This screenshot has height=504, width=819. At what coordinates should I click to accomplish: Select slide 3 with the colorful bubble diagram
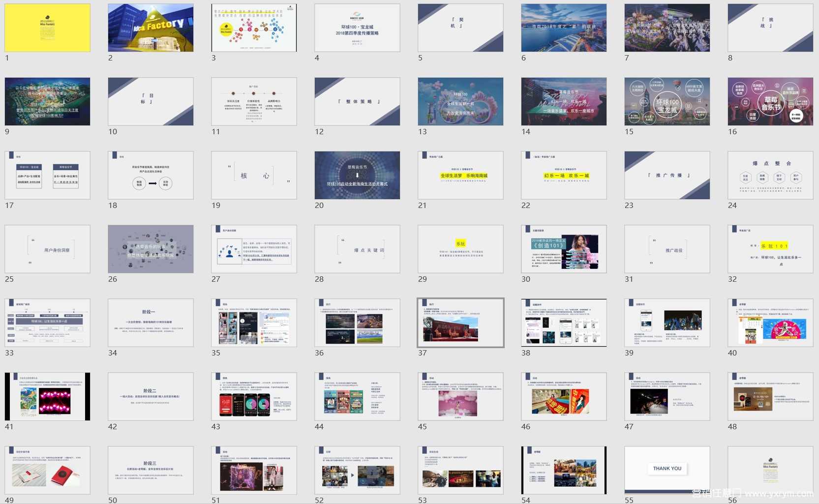coord(254,28)
